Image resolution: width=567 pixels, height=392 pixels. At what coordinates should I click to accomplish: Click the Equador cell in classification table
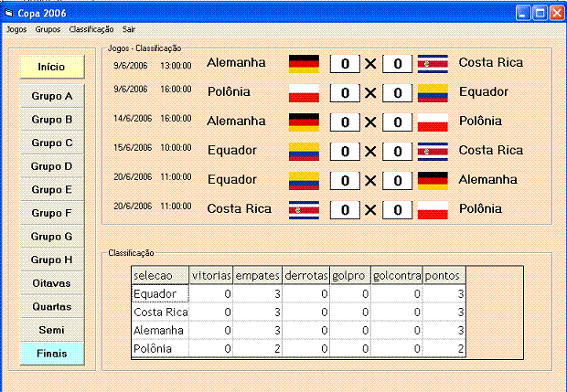click(x=160, y=293)
